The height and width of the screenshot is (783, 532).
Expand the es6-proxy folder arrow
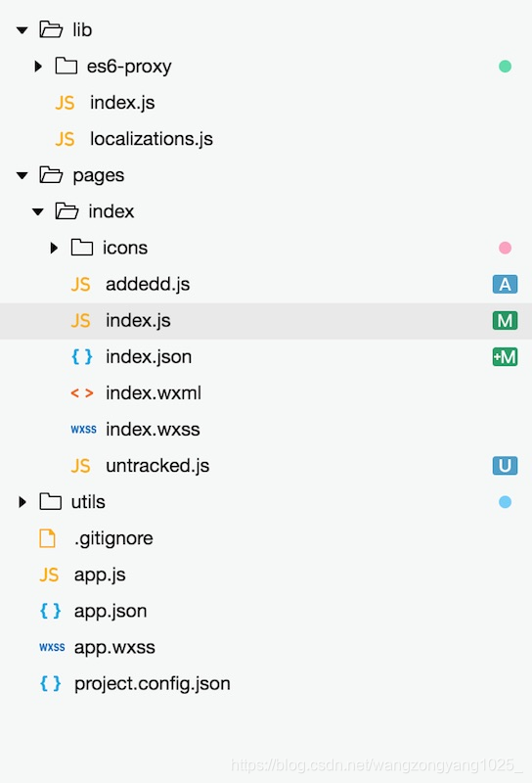coord(38,66)
